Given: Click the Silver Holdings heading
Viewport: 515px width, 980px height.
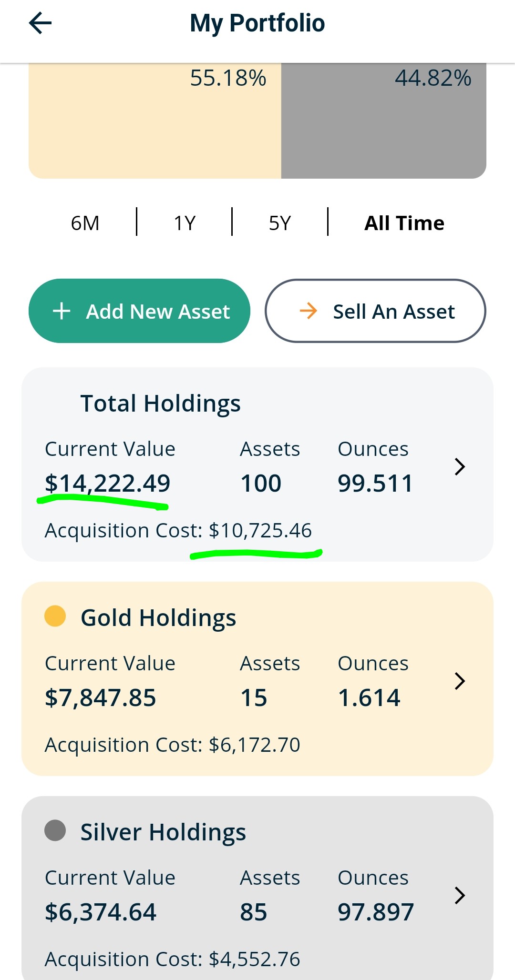Looking at the screenshot, I should [163, 832].
